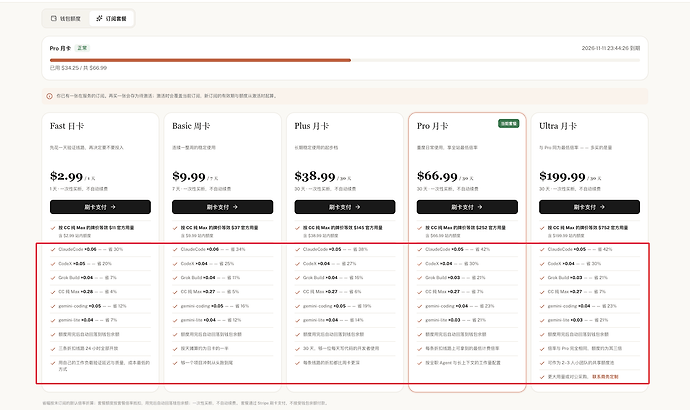Screen dimensions: 690x410
Task: Pay for Fast 日卡 with 刷卡支付
Action: click(x=100, y=207)
